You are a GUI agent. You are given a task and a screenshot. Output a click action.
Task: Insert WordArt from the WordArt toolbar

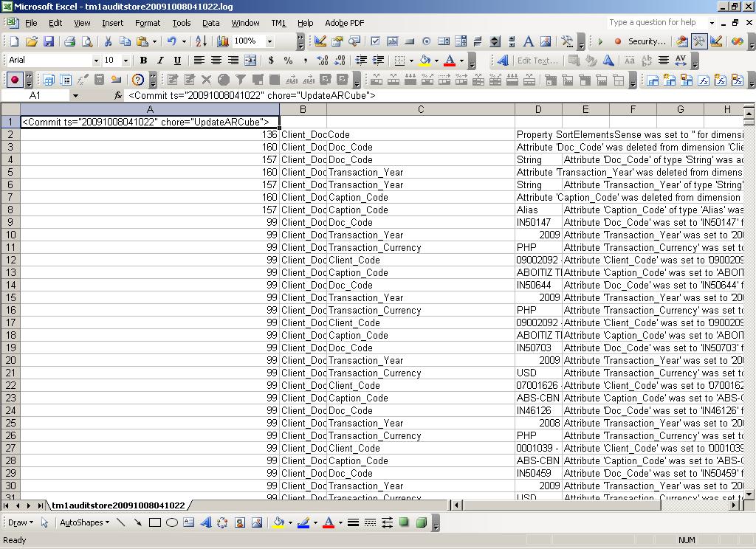[502, 61]
